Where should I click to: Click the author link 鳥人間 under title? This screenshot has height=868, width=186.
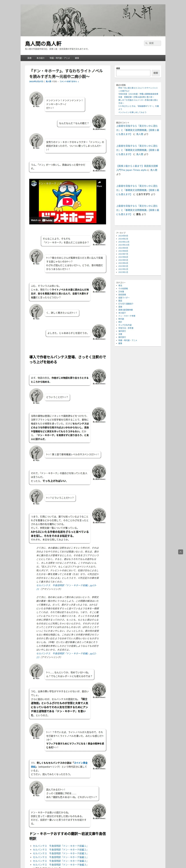coord(49,82)
